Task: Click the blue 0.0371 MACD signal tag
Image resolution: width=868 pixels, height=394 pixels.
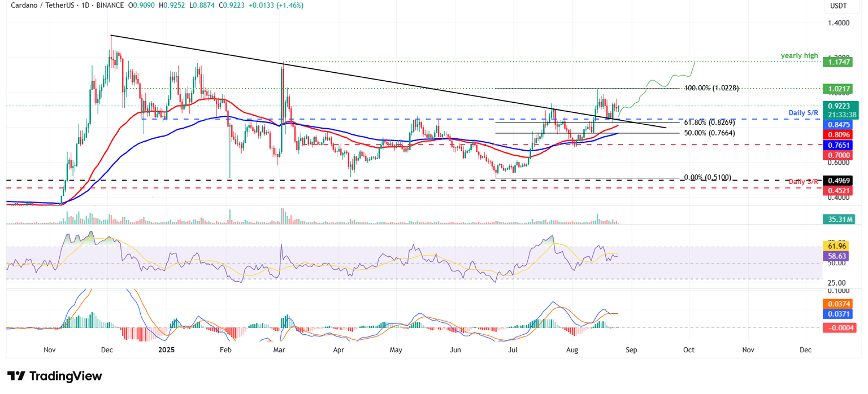Action: point(838,314)
